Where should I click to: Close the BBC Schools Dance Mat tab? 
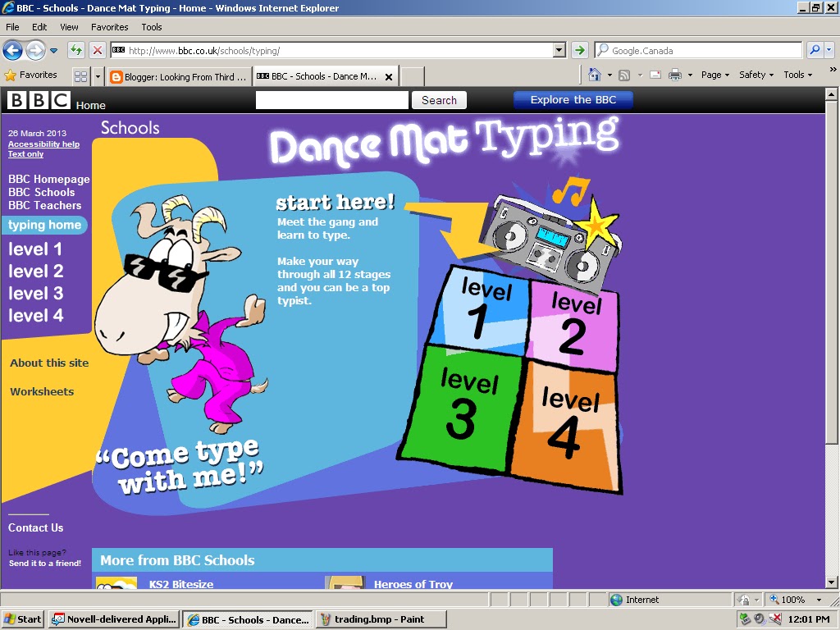click(x=389, y=76)
